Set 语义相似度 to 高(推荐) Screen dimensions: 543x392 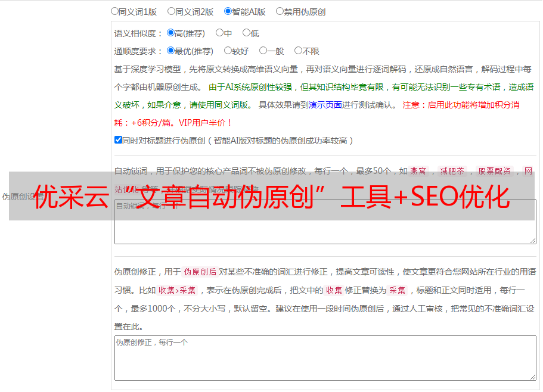[170, 33]
